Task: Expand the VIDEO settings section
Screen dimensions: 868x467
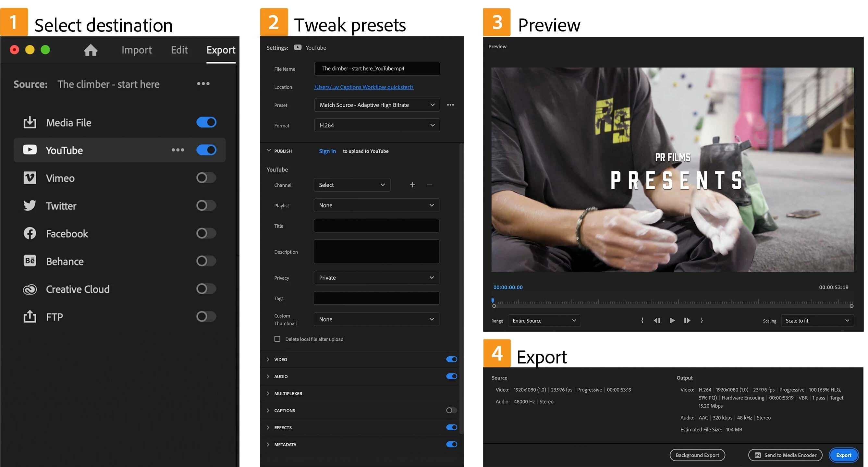Action: point(268,360)
